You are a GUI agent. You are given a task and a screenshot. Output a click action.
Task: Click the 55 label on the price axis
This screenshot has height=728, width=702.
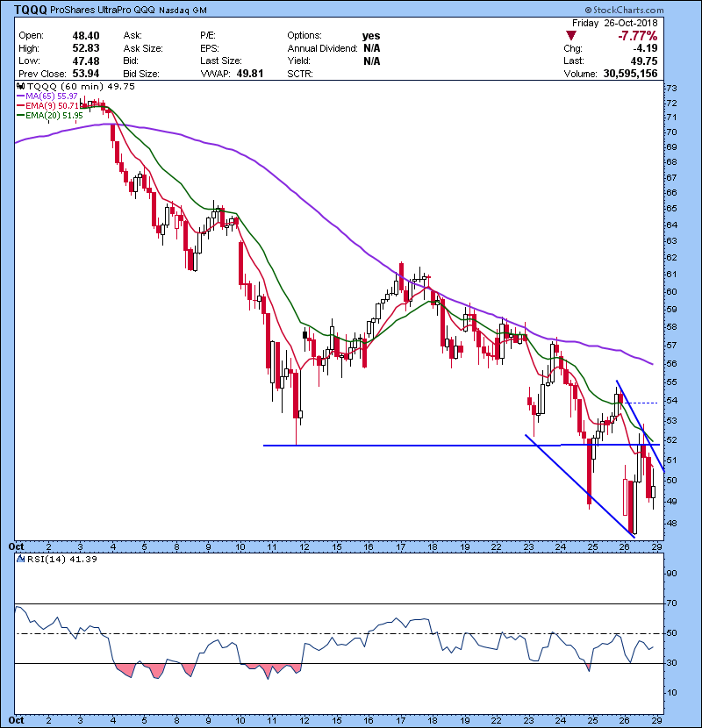click(x=672, y=382)
